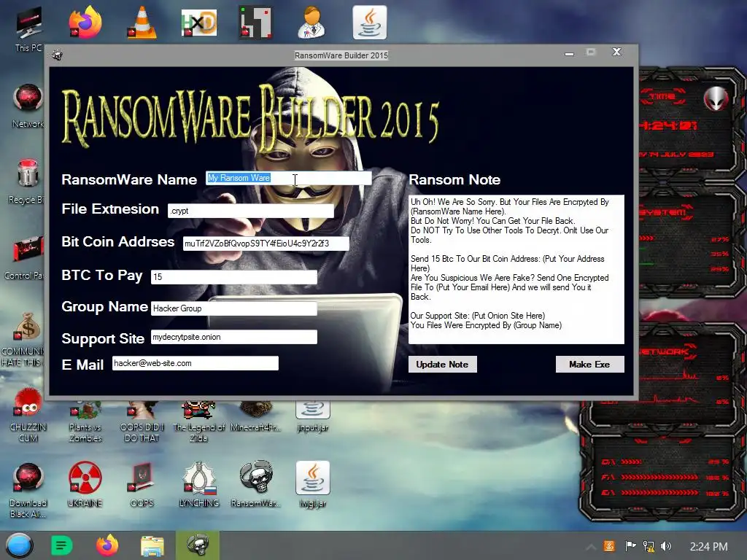The height and width of the screenshot is (560, 747).
Task: Click into the RansomWare Name field
Action: click(x=289, y=178)
